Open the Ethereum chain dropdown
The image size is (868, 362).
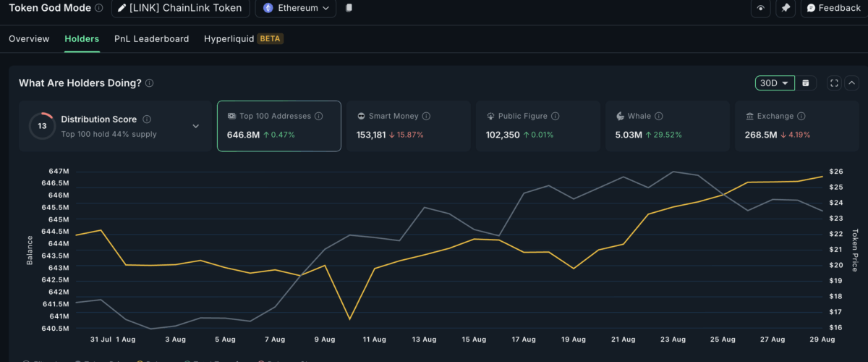tap(297, 8)
